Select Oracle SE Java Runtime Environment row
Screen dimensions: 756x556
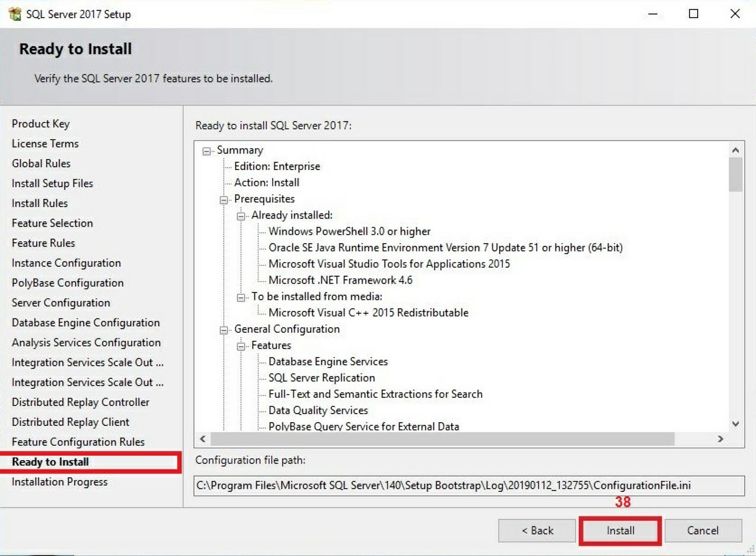click(446, 248)
